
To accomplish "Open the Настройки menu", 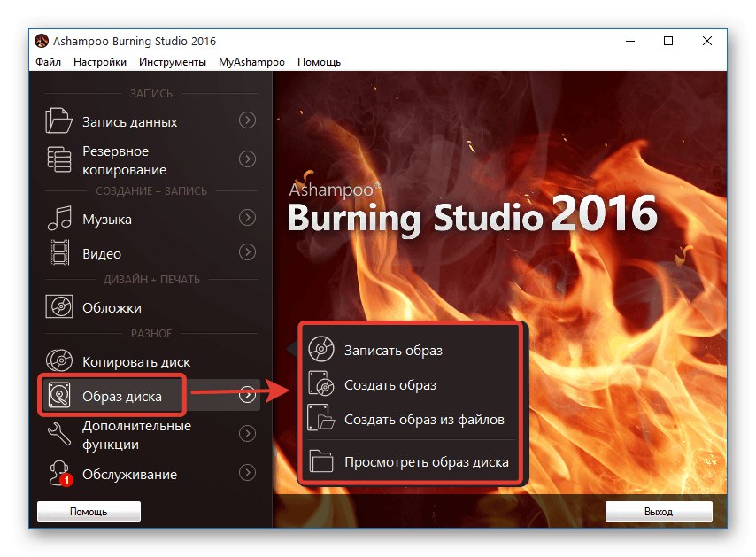I will [x=100, y=62].
